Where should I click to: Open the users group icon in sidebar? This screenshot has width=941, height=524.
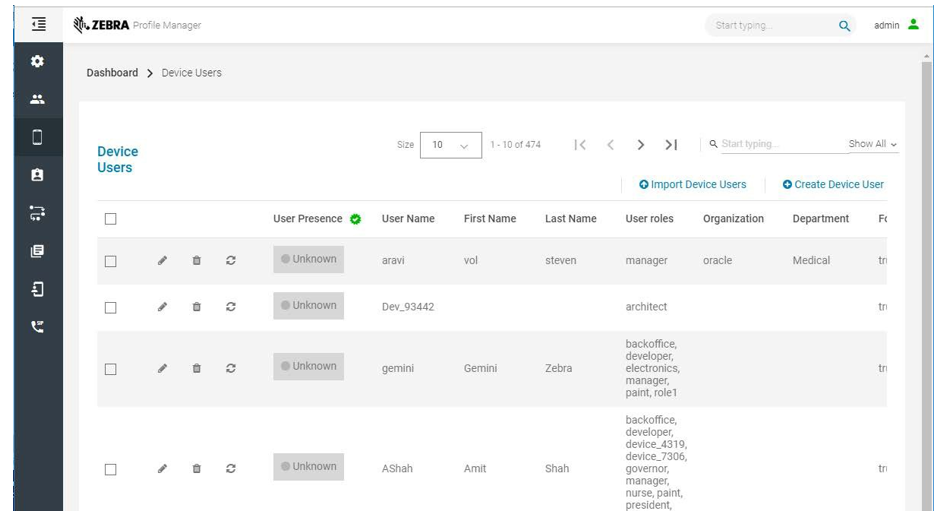[37, 99]
